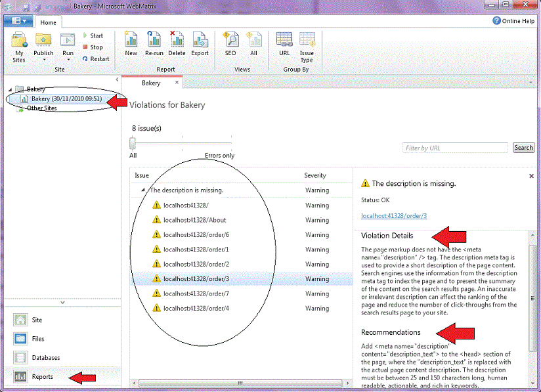The image size is (541, 392).
Task: Select the localhost:41328/order/3 row
Action: coord(242,279)
